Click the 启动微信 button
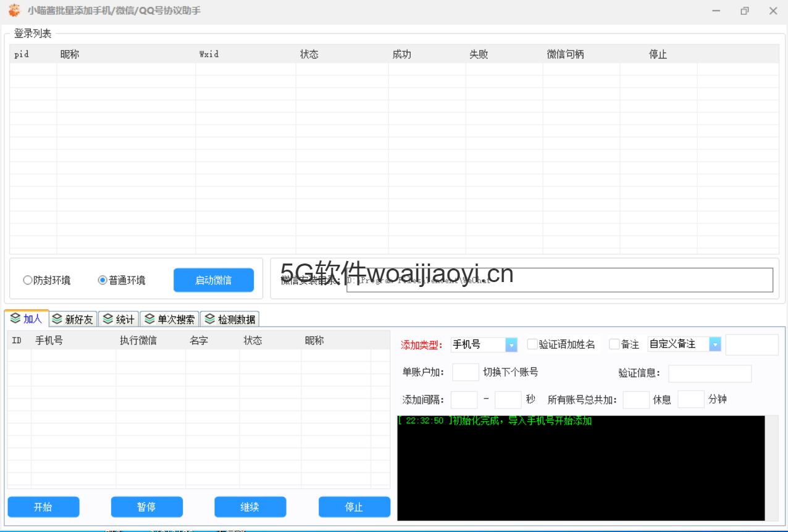788x532 pixels. 214,280
